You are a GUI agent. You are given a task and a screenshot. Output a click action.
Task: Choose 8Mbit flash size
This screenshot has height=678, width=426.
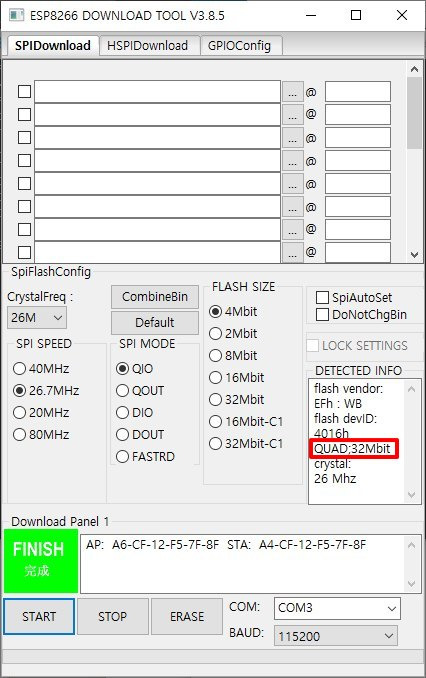click(233, 355)
